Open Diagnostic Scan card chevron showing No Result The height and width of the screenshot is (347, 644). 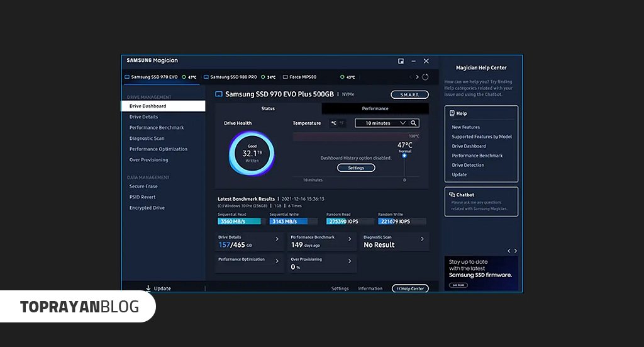click(x=422, y=239)
